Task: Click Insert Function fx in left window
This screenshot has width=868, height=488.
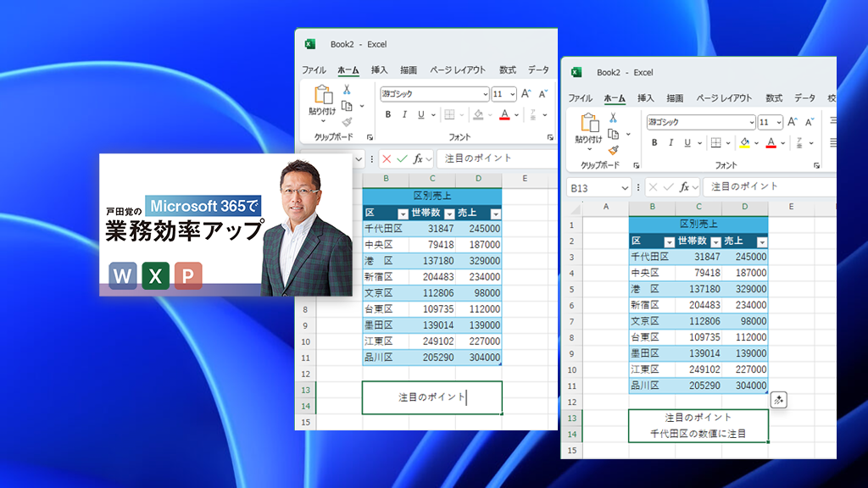Action: pyautogui.click(x=418, y=158)
